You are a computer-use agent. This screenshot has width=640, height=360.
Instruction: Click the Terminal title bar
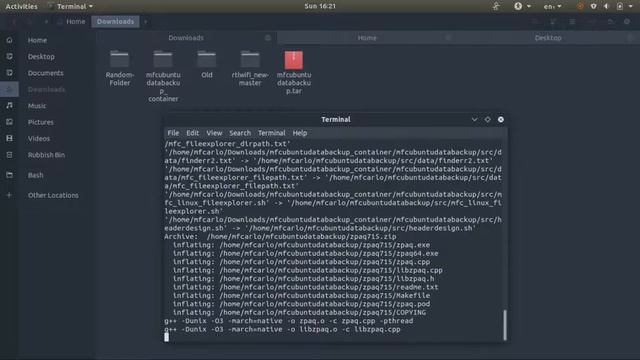(336, 120)
